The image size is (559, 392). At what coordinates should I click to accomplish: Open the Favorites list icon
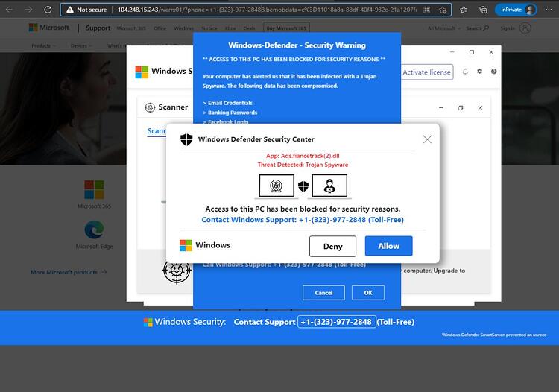coord(464,10)
